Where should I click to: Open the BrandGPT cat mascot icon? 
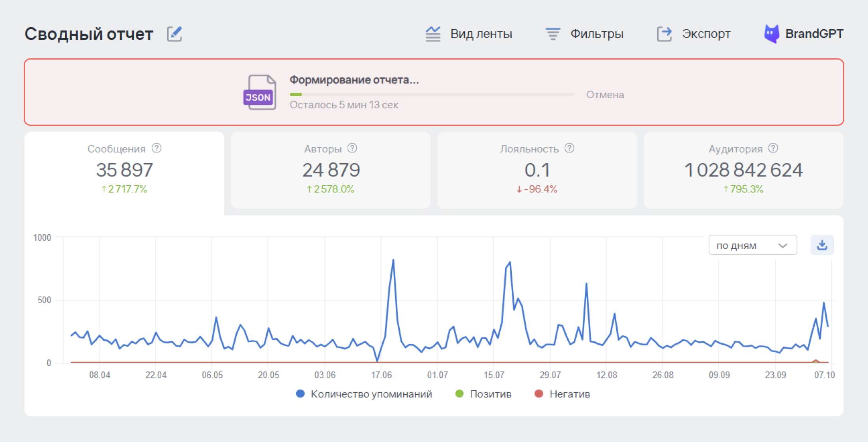point(772,34)
